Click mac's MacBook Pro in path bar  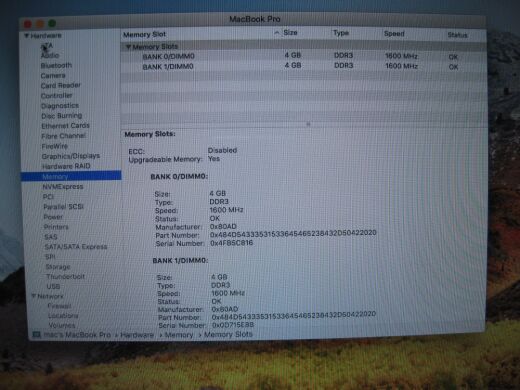(x=77, y=334)
